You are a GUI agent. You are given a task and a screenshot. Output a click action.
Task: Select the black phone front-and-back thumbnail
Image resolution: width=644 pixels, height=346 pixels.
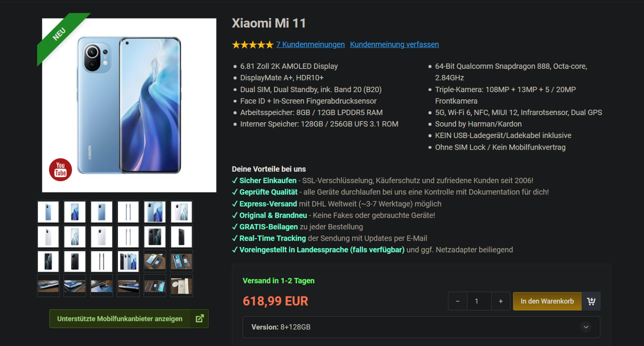coord(155,237)
